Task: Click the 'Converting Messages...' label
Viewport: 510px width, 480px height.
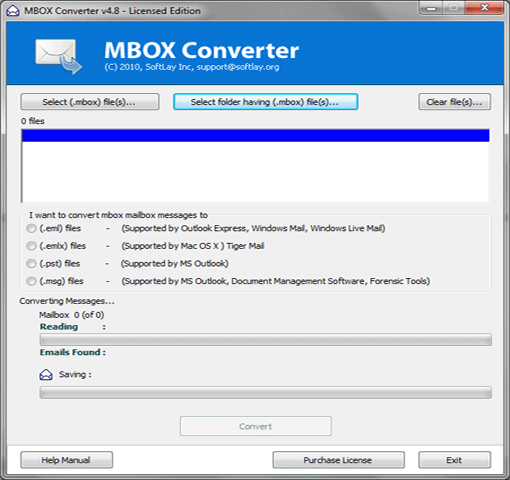Action: click(67, 301)
